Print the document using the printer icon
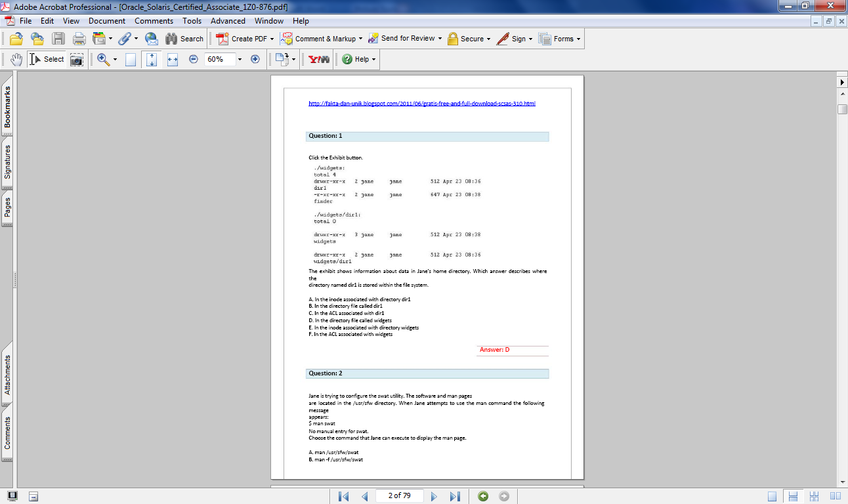 pos(79,39)
